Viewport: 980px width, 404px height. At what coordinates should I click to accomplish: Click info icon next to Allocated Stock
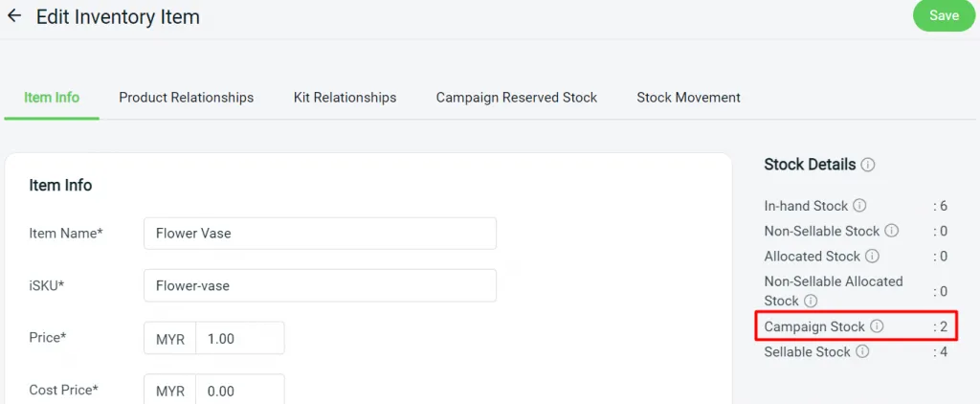click(x=872, y=257)
